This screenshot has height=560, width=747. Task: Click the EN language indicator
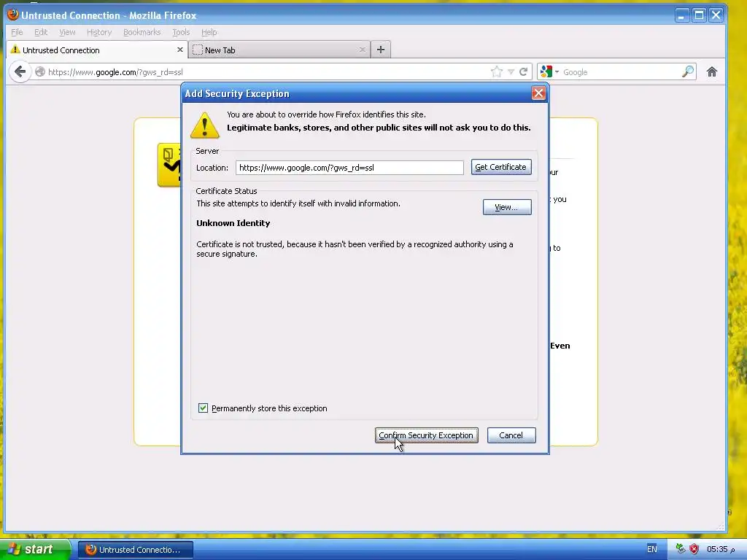pos(651,549)
